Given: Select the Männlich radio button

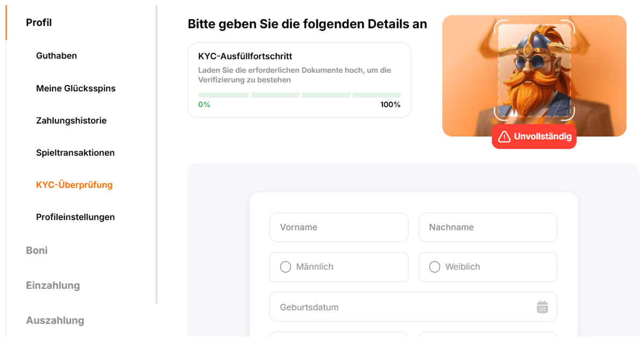Looking at the screenshot, I should [x=286, y=267].
